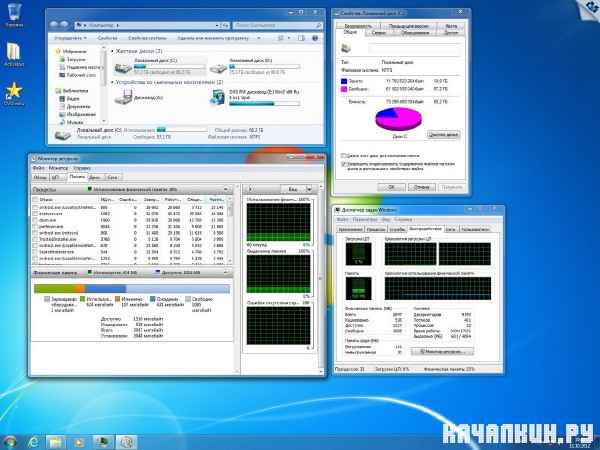Switch to Resource Monitor taskbar button
This screenshot has width=600, height=450.
126,442
